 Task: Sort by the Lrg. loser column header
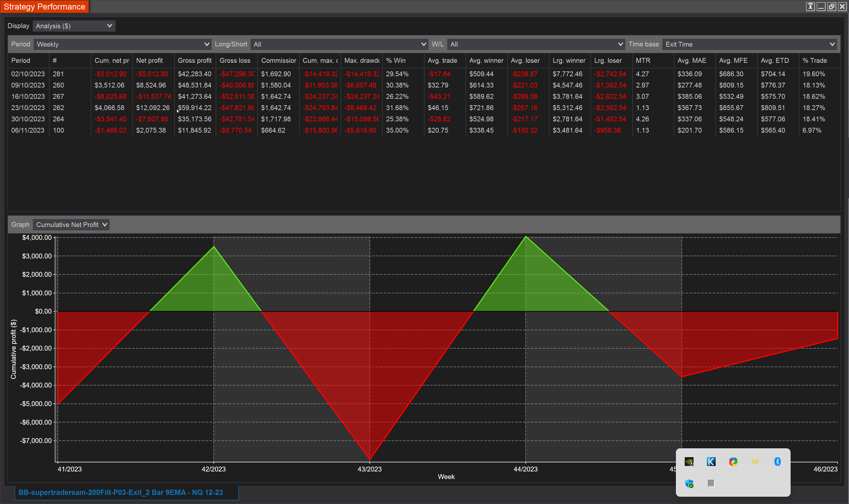[x=612, y=60]
